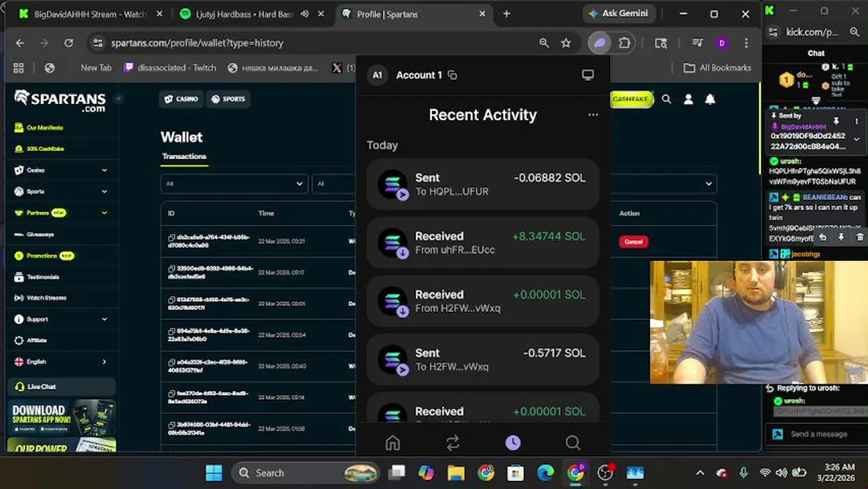868x489 pixels.
Task: Open the bookmarks apps grid icon
Action: [18, 68]
